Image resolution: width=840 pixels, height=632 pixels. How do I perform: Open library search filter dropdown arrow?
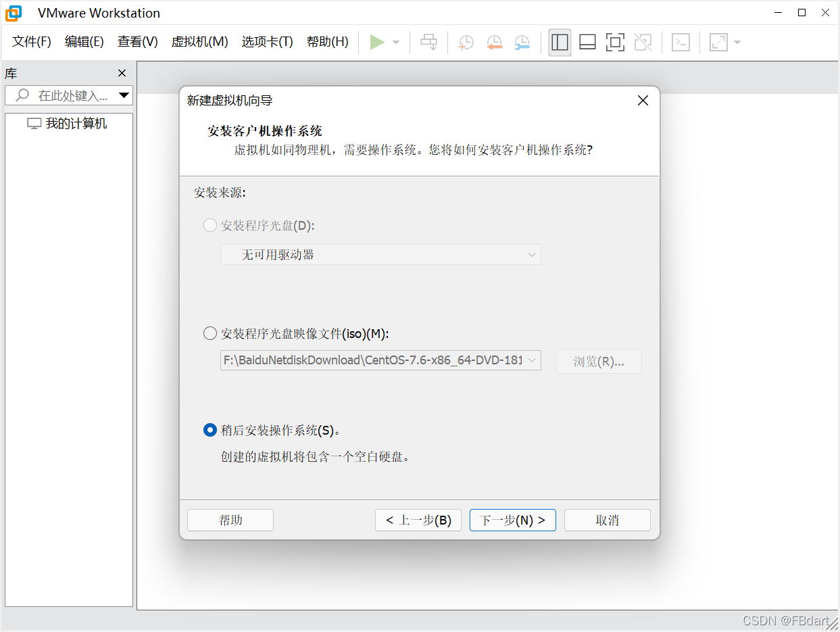tap(124, 95)
